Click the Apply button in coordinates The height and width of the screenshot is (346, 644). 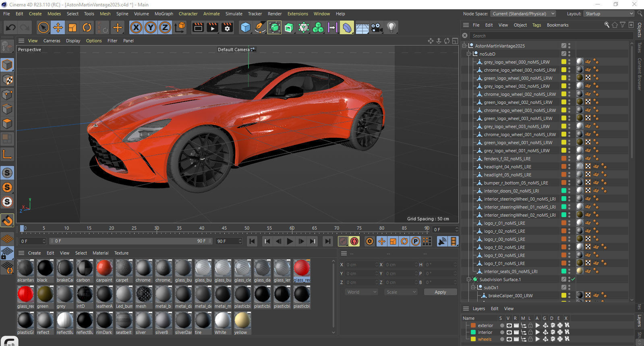440,292
